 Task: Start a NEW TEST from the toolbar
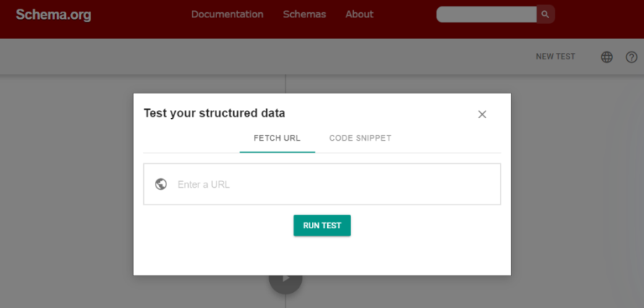(x=556, y=57)
